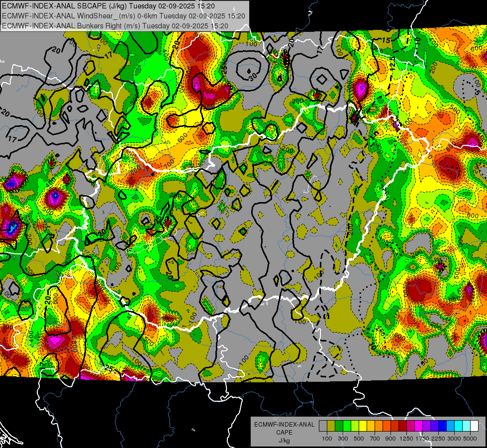Click the 1750 tick label in legend
Viewport: 487px width, 448px height.
tap(422, 439)
